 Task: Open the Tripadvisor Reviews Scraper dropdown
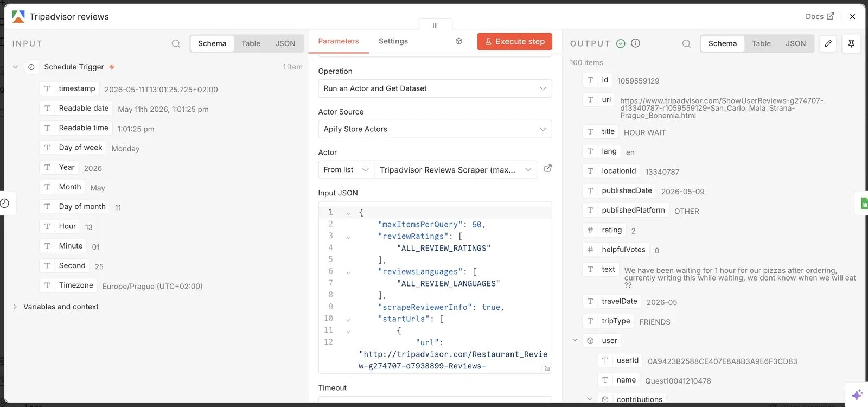click(x=456, y=170)
